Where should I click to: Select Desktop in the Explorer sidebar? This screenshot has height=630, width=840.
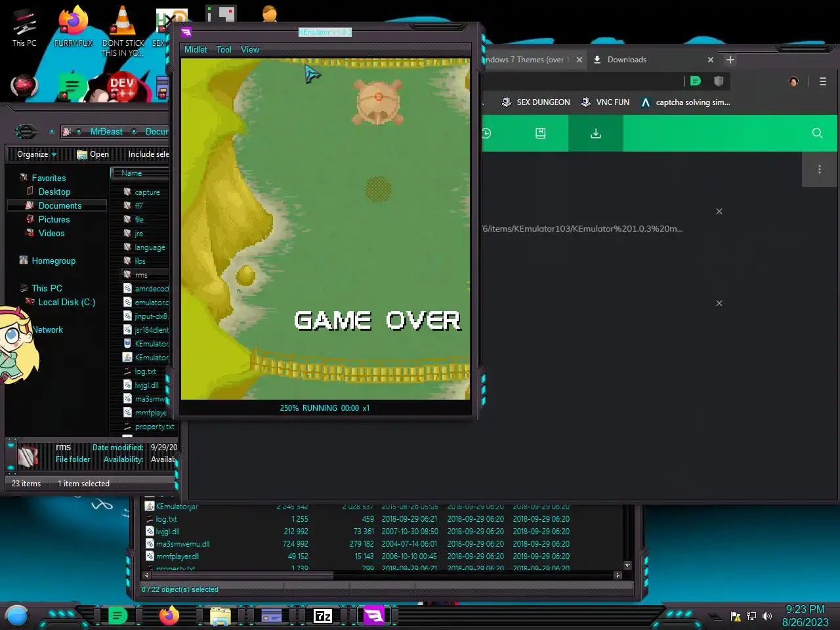[54, 192]
